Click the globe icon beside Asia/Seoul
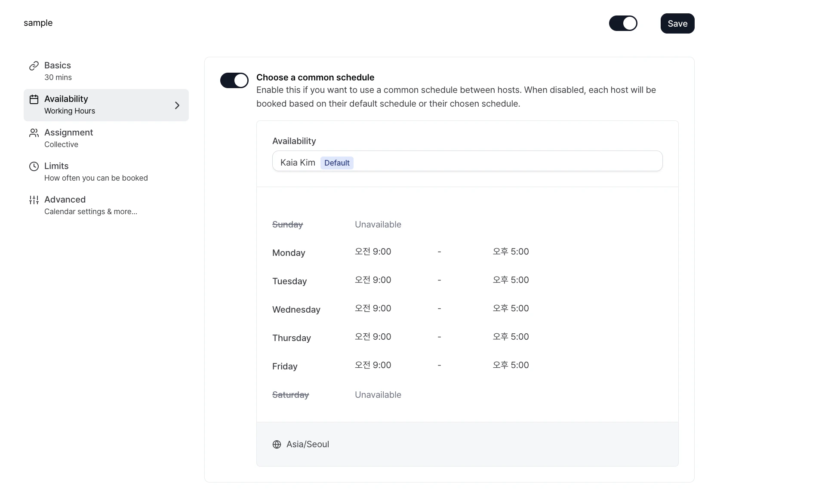The width and height of the screenshot is (825, 504). tap(277, 444)
